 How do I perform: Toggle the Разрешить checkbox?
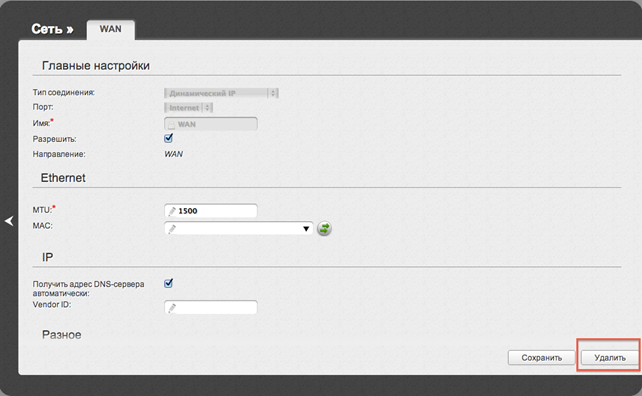pyautogui.click(x=168, y=138)
